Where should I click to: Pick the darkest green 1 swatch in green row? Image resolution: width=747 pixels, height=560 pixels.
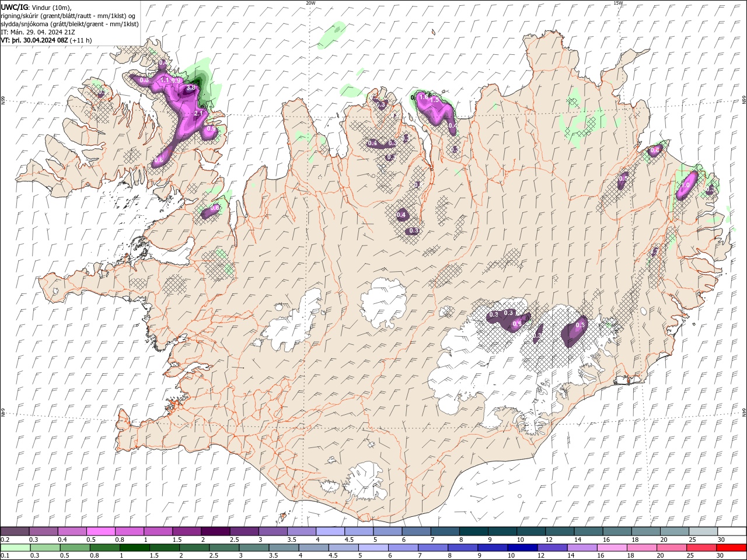[x=134, y=548]
